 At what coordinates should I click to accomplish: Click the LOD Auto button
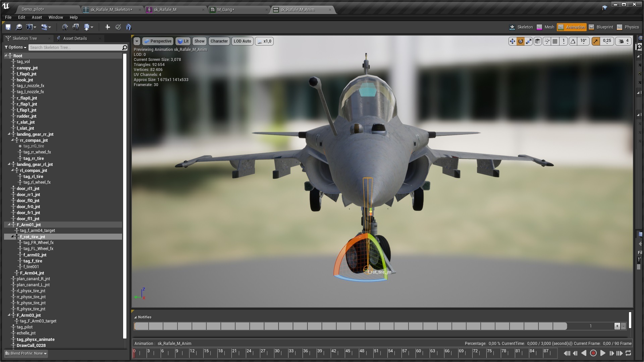pos(242,41)
